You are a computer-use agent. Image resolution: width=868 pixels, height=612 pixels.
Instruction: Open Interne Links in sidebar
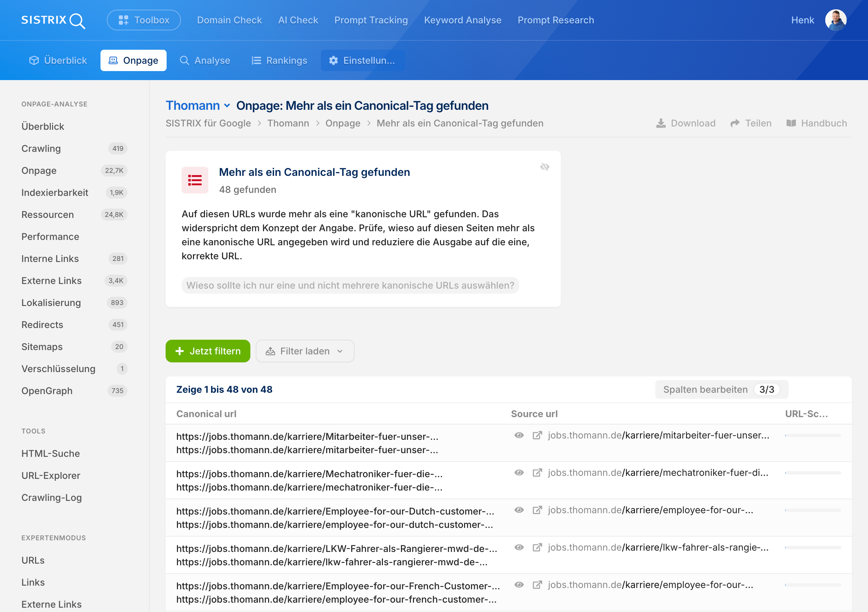pos(74,259)
